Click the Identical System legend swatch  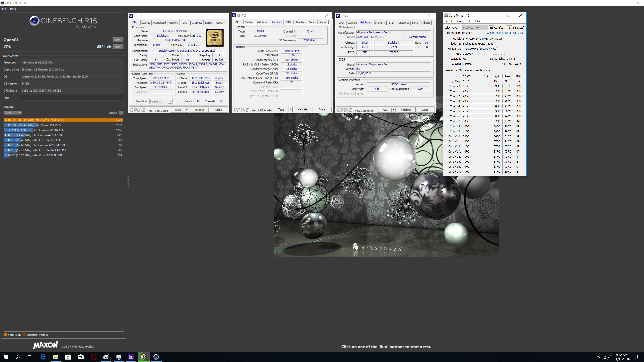pos(24,335)
